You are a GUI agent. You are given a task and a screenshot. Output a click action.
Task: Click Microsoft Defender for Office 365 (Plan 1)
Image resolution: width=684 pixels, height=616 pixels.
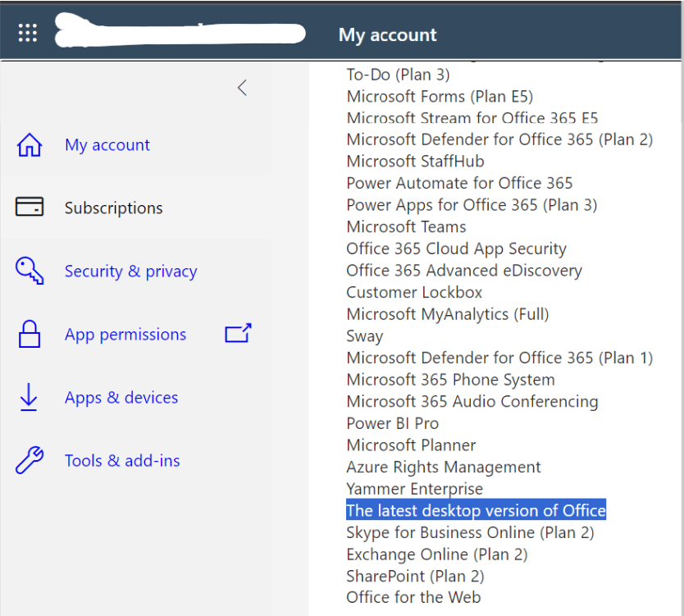click(499, 358)
